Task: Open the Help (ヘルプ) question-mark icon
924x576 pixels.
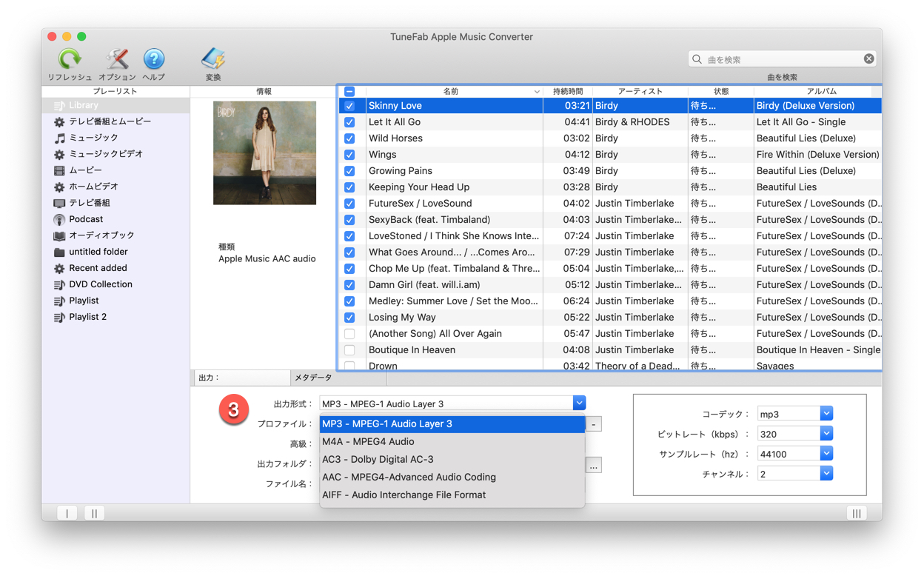Action: [154, 59]
